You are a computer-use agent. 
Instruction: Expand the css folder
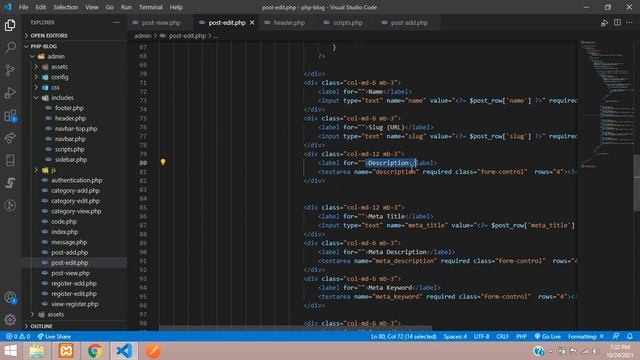coord(55,87)
